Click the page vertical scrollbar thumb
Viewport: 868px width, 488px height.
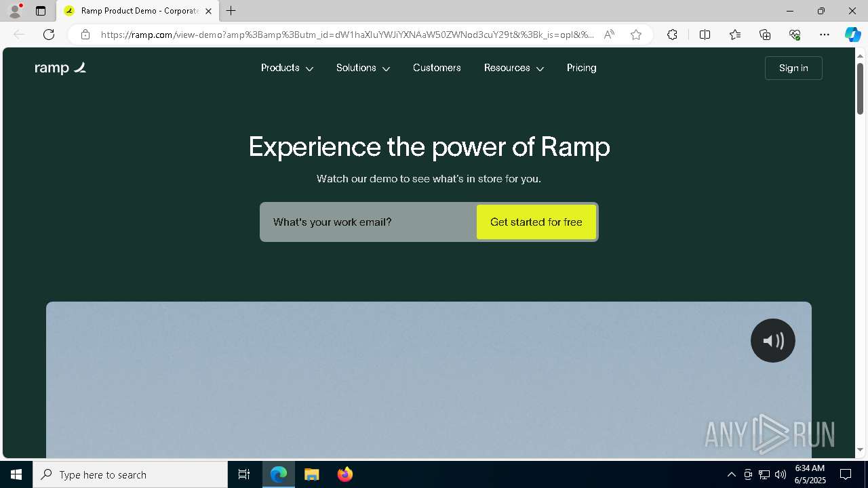pyautogui.click(x=860, y=88)
